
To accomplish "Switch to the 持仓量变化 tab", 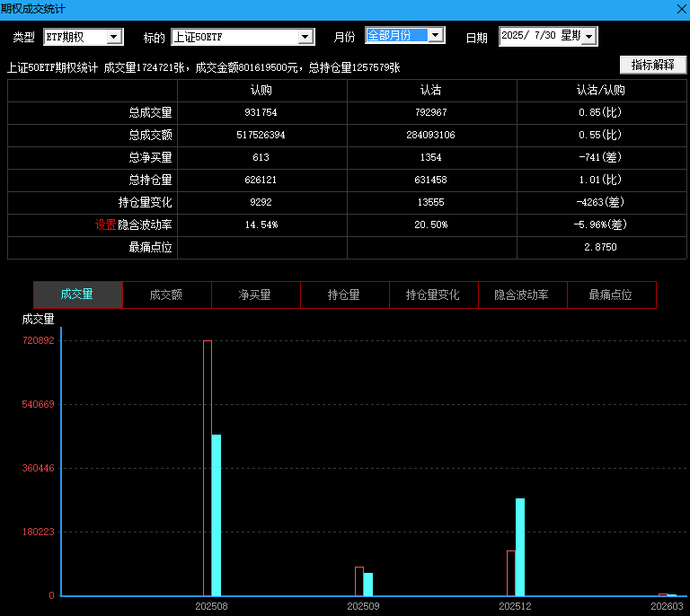I will (x=433, y=295).
